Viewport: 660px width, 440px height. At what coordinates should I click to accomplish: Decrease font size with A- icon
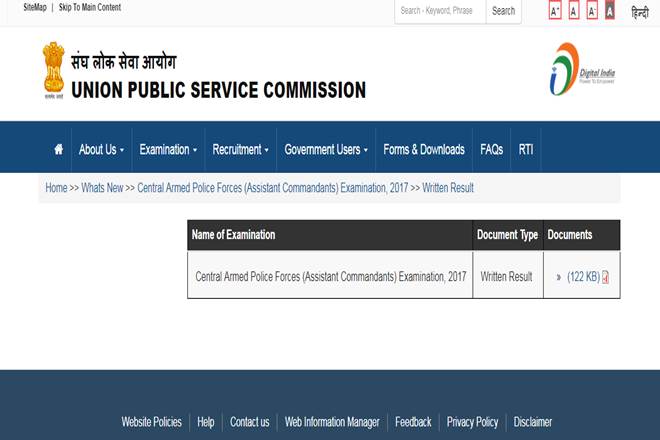pyautogui.click(x=592, y=11)
